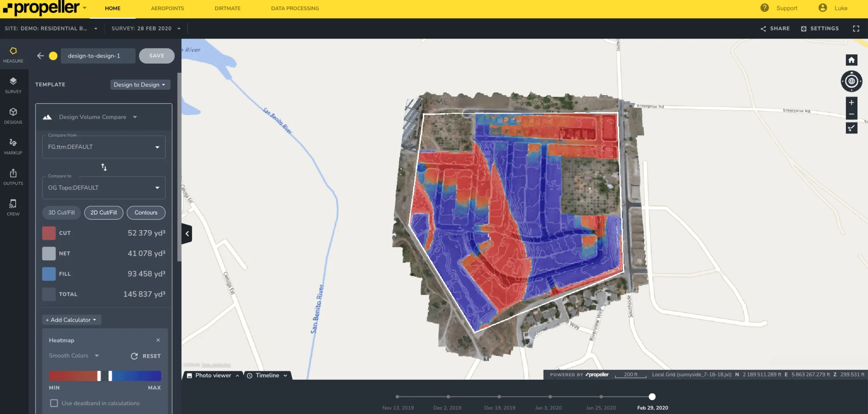Open the Outputs panel
This screenshot has width=868, height=414.
[13, 177]
